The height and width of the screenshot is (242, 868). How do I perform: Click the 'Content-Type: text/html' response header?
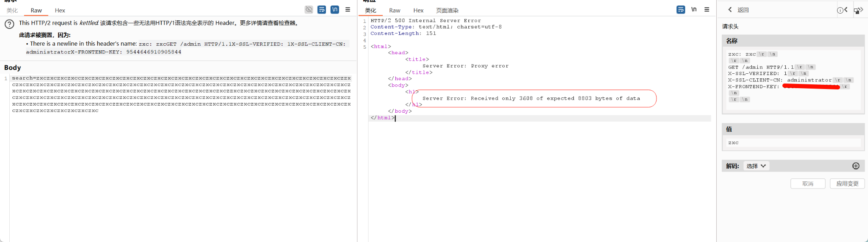436,27
